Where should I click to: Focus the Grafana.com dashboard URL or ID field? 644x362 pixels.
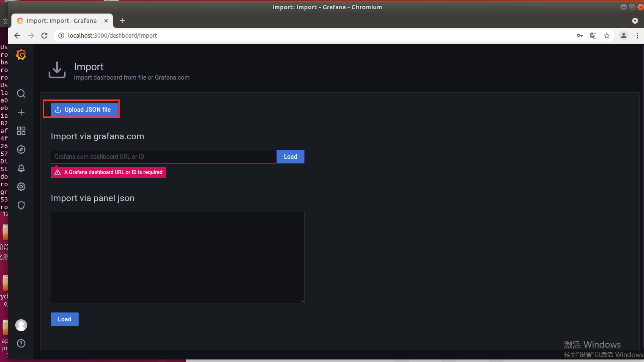point(164,157)
